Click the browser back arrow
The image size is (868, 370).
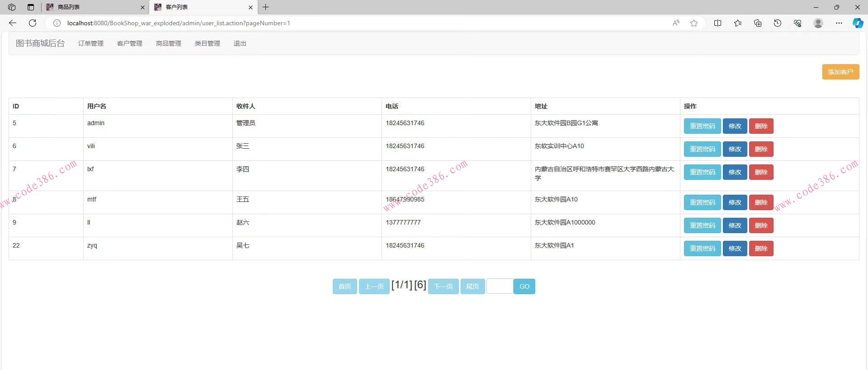[13, 23]
